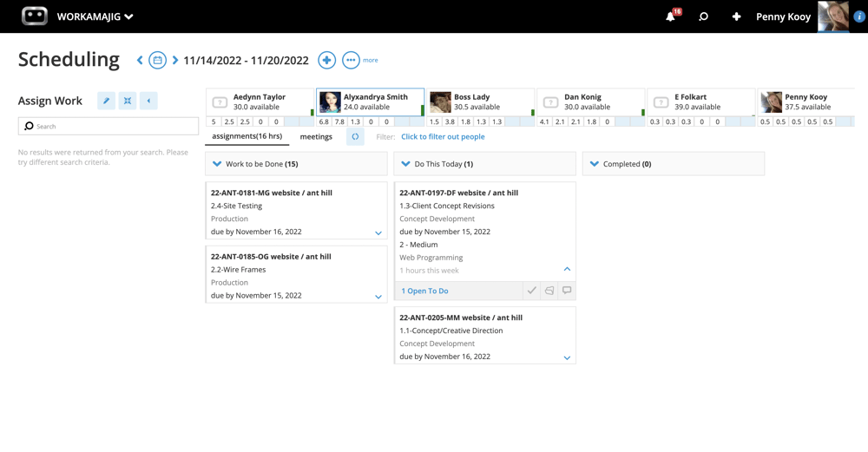868x452 pixels.
Task: Click into the Assign Work search field
Action: 108,126
